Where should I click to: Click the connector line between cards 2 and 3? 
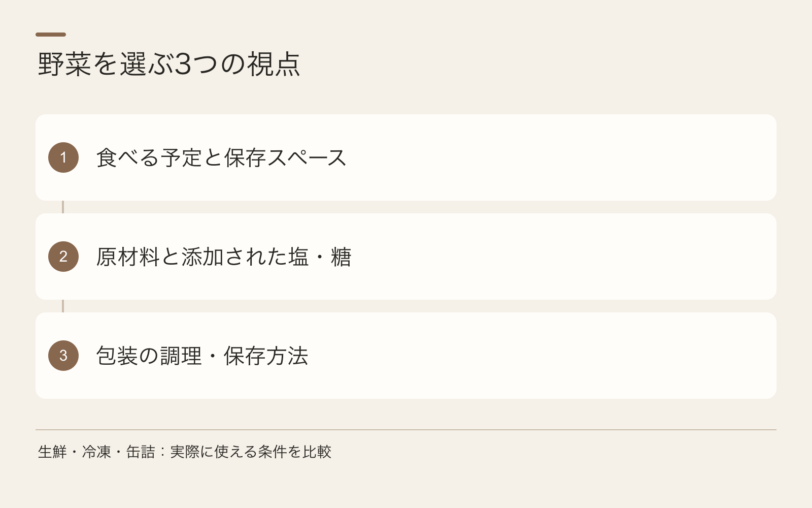point(63,306)
